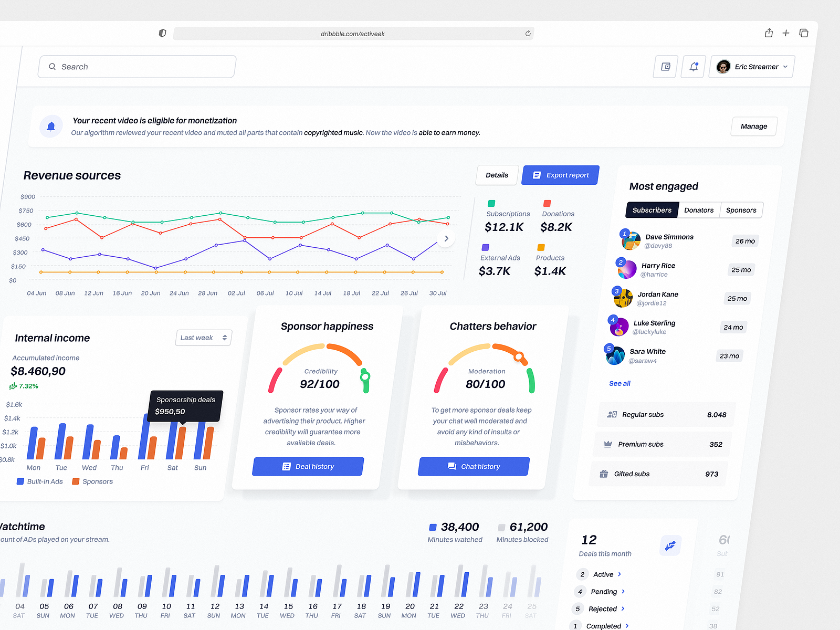Toggle the Sponsors legend in Internal income
The width and height of the screenshot is (840, 630).
(75, 481)
